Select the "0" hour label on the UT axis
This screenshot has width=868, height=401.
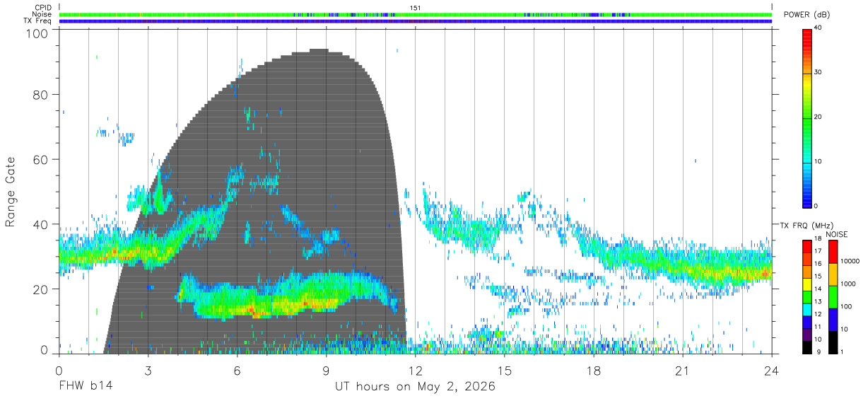59,371
